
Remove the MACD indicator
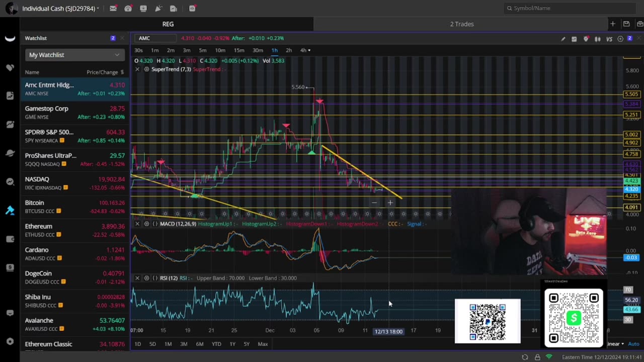(x=137, y=224)
